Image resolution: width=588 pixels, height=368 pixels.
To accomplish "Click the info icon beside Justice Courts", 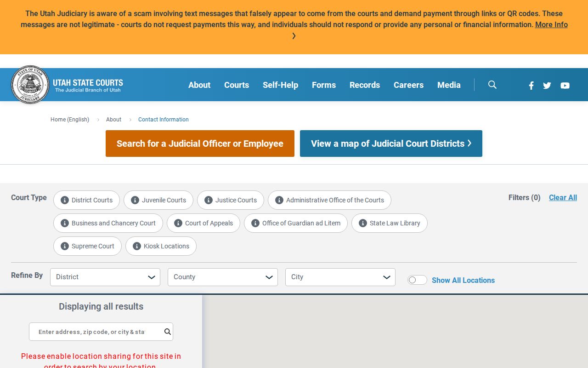I will [209, 200].
